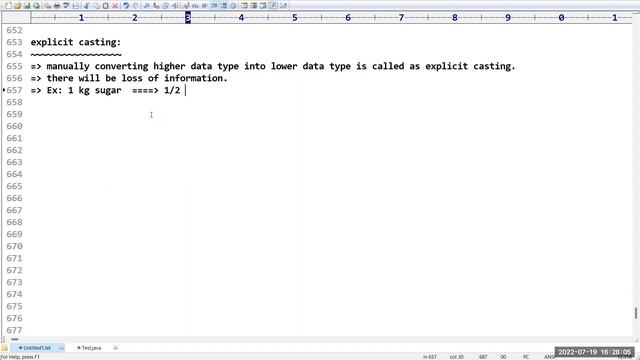Click the folder icon beside document tabs
Screen dimensions: 640x360
pyautogui.click(x=4, y=348)
